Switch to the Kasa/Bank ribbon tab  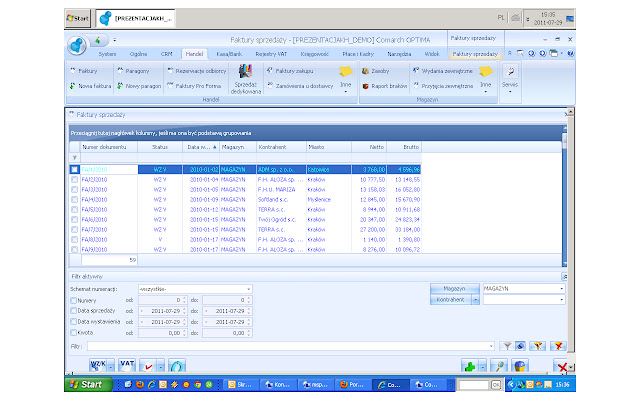click(229, 54)
